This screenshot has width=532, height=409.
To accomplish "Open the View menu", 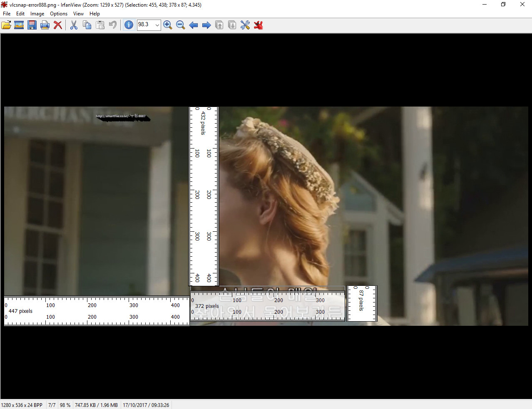I will [x=78, y=14].
